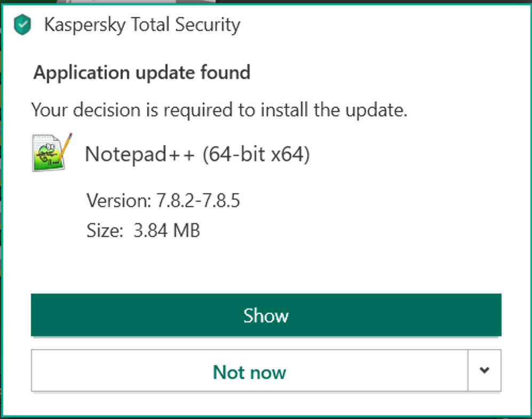
Task: Click the empty title bar area
Action: pos(384,25)
